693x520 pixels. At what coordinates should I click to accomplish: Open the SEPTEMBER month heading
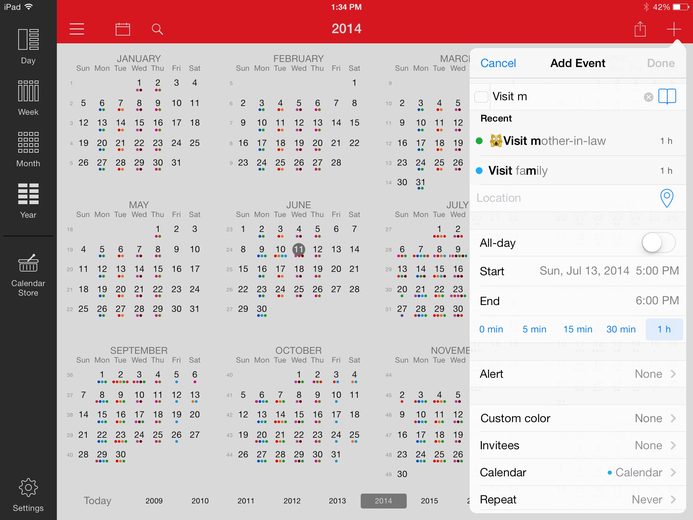tap(139, 350)
